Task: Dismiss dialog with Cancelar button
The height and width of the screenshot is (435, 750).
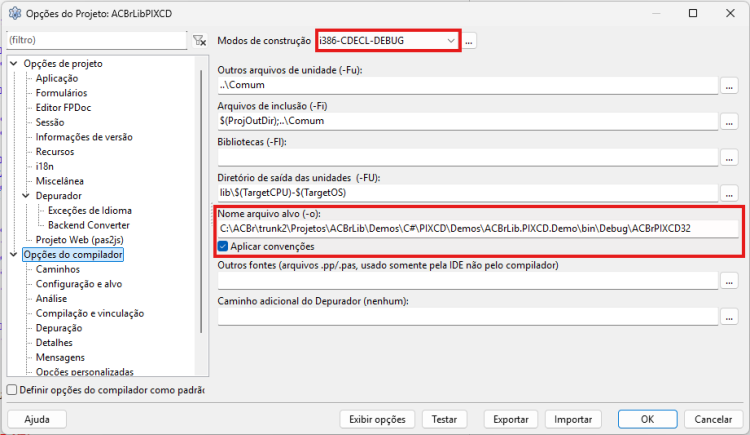Action: click(713, 420)
